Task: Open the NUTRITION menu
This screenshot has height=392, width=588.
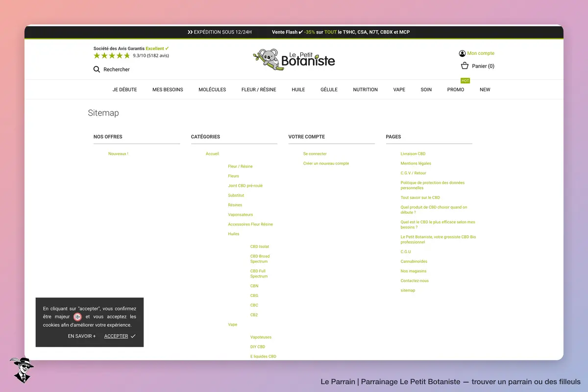Action: (366, 90)
